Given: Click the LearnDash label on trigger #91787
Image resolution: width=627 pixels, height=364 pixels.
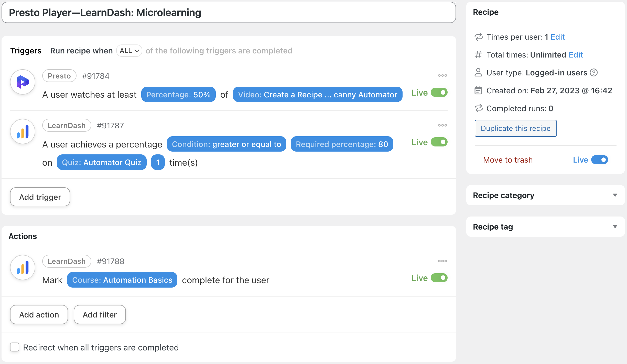Looking at the screenshot, I should tap(67, 126).
